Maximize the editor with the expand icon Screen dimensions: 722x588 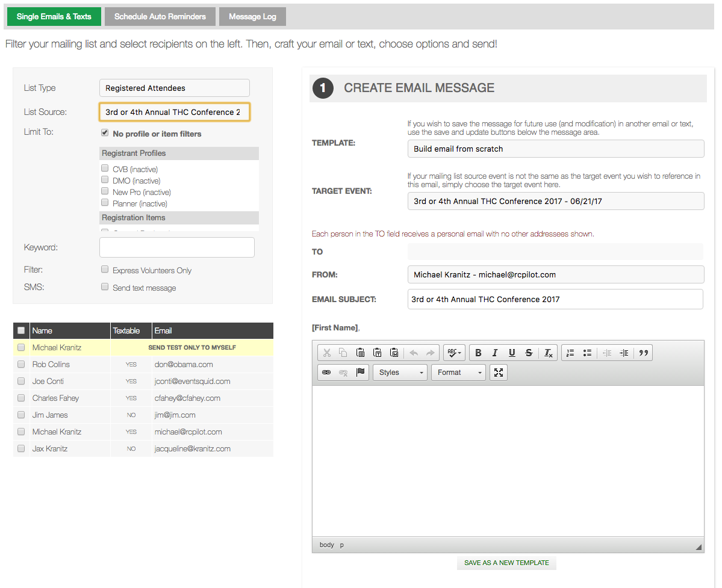coord(499,373)
